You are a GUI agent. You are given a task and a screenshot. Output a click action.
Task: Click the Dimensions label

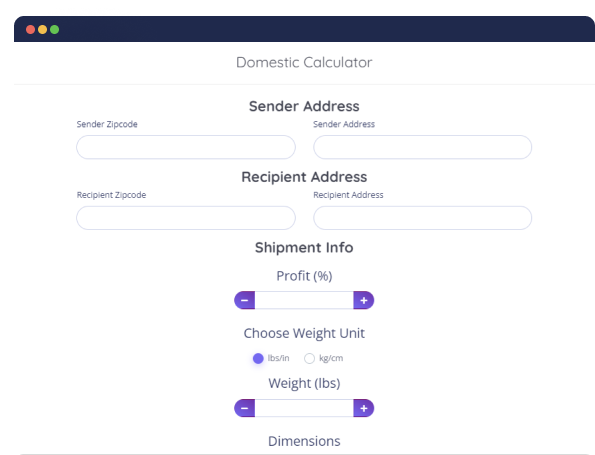[304, 441]
